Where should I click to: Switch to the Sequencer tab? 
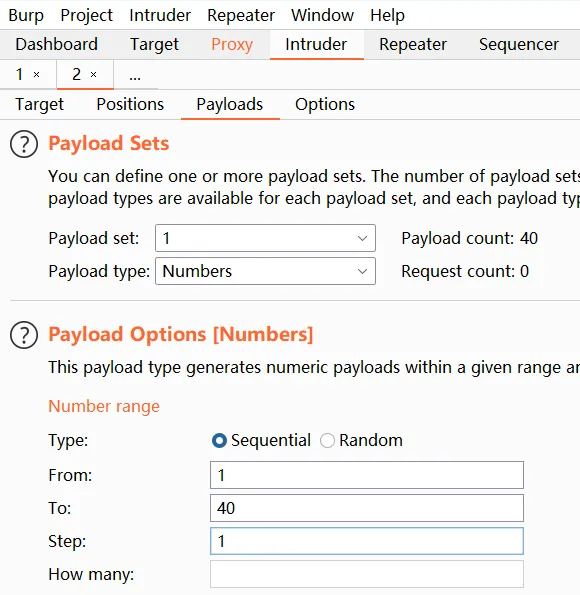pyautogui.click(x=519, y=44)
